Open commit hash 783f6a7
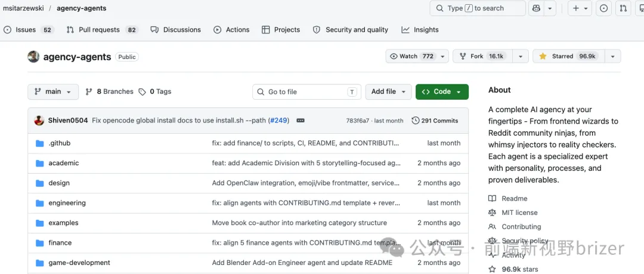The height and width of the screenshot is (274, 644). (358, 121)
